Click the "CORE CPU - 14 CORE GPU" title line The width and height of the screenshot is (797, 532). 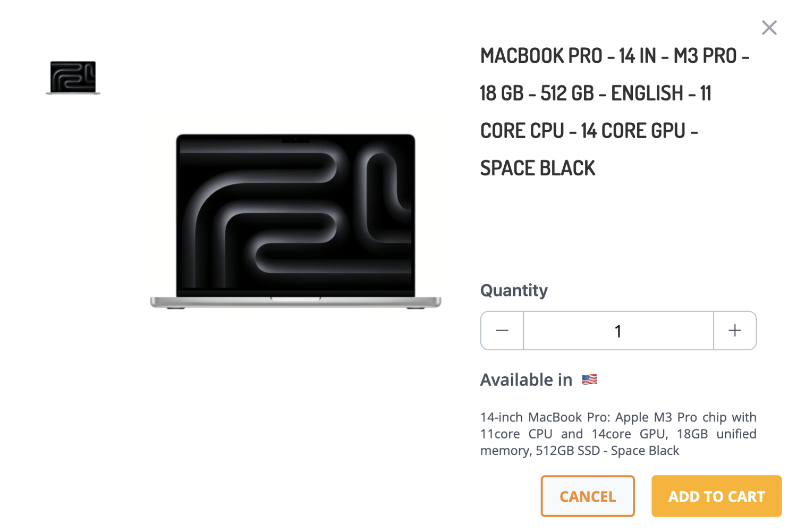coord(589,131)
